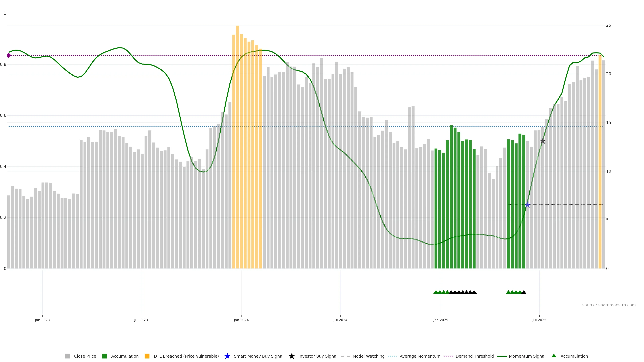Click the Jan 2024 axis label
The width and height of the screenshot is (644, 362).
click(x=241, y=320)
